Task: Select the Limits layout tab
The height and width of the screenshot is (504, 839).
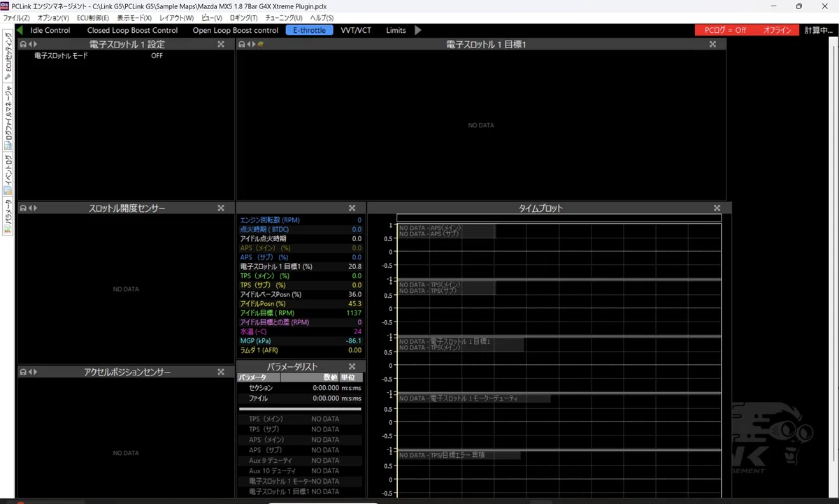Action: (x=396, y=30)
